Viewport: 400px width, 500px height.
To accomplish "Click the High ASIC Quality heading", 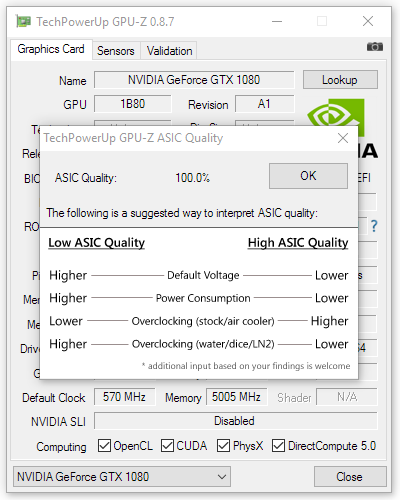I will click(x=298, y=243).
